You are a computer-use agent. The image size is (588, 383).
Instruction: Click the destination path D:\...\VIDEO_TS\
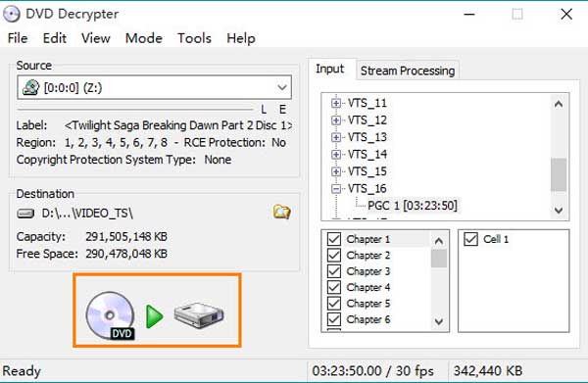[87, 214]
